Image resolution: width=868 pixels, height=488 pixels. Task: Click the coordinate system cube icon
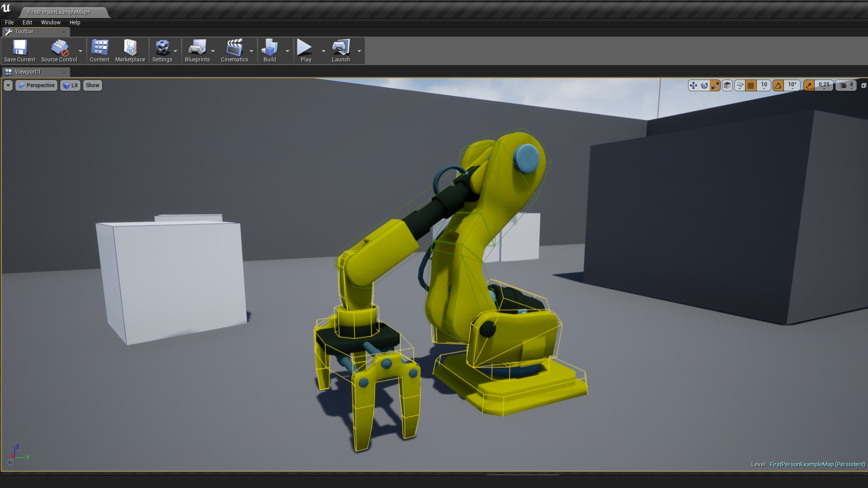[x=727, y=85]
